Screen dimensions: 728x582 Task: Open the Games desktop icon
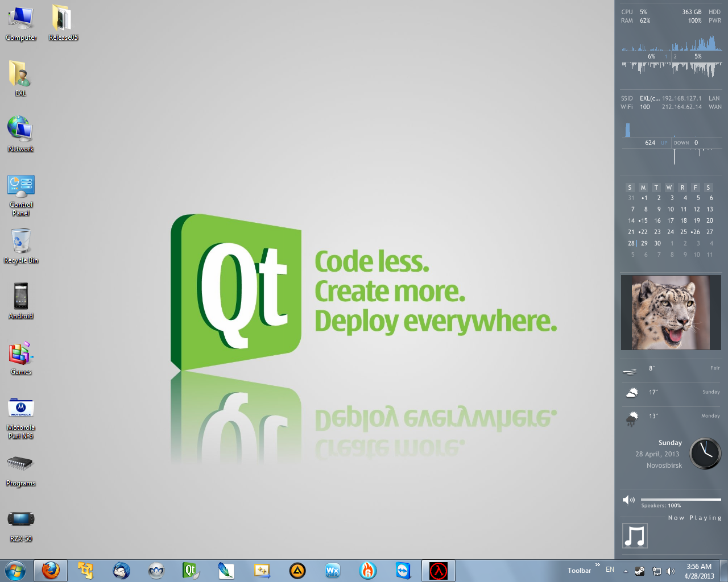pos(21,358)
